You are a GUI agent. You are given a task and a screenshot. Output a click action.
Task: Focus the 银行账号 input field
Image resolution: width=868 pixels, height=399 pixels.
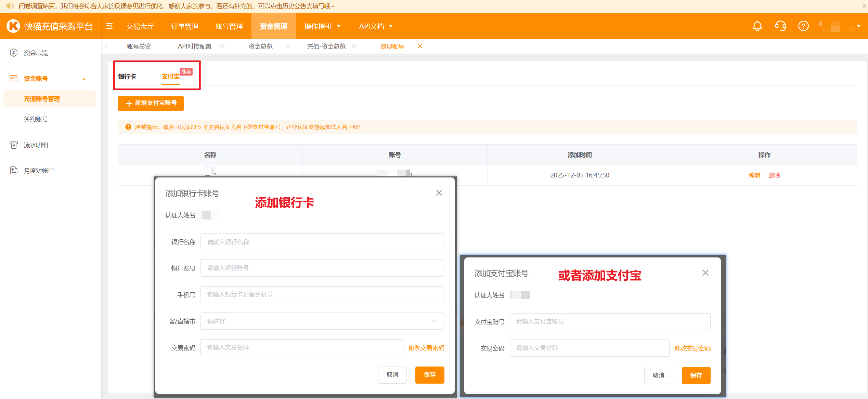(322, 268)
